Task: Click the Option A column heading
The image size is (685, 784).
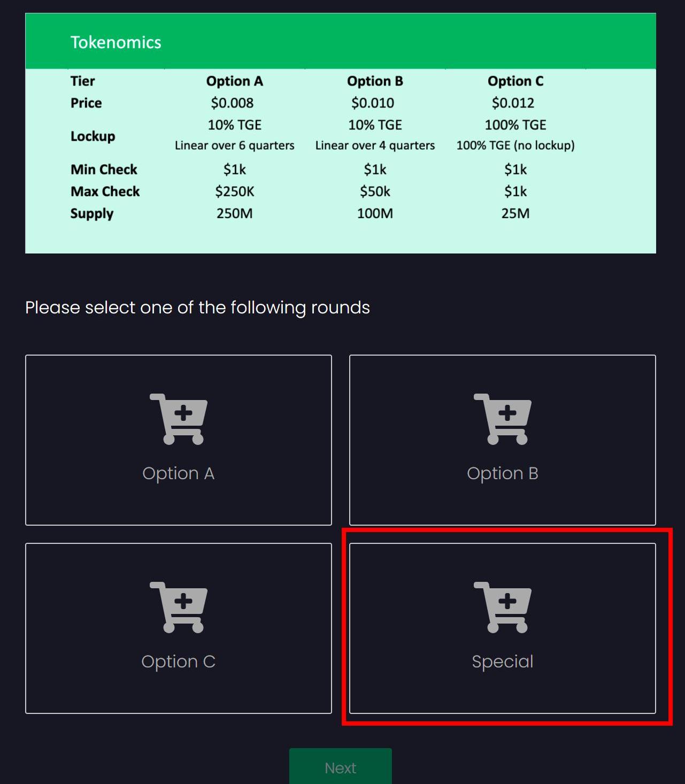Action: pyautogui.click(x=235, y=81)
